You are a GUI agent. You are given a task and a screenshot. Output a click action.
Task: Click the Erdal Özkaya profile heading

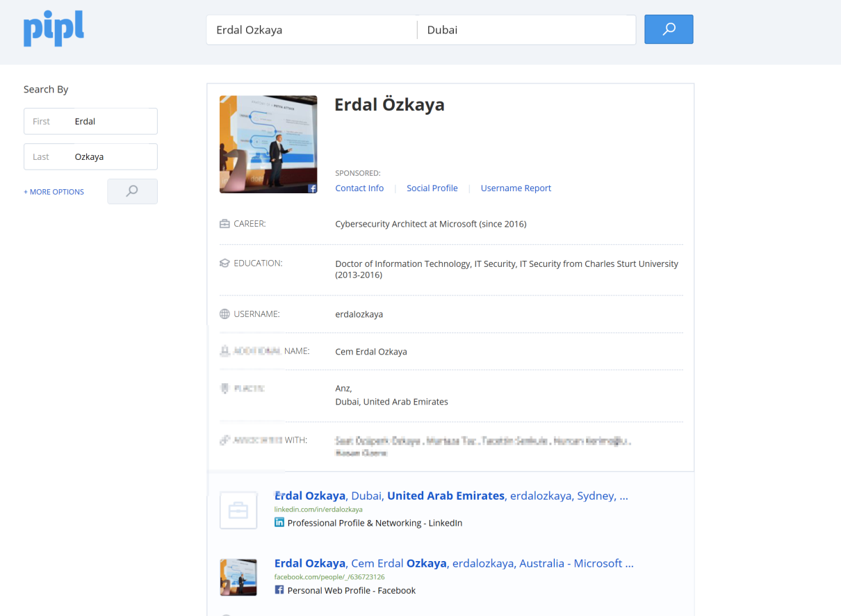[x=389, y=104]
